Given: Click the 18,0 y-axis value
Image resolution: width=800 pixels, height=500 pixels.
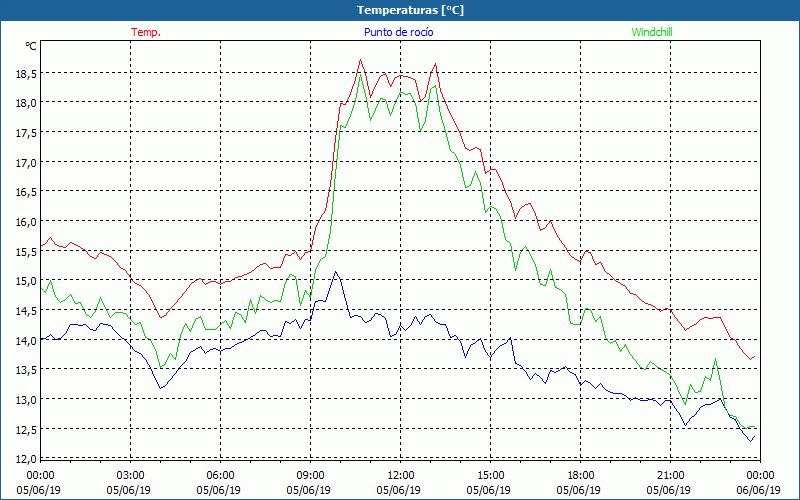Looking at the screenshot, I should [26, 103].
